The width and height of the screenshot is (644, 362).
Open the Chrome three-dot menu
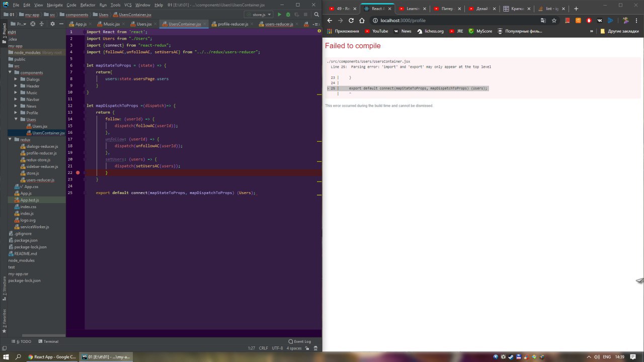(x=637, y=21)
